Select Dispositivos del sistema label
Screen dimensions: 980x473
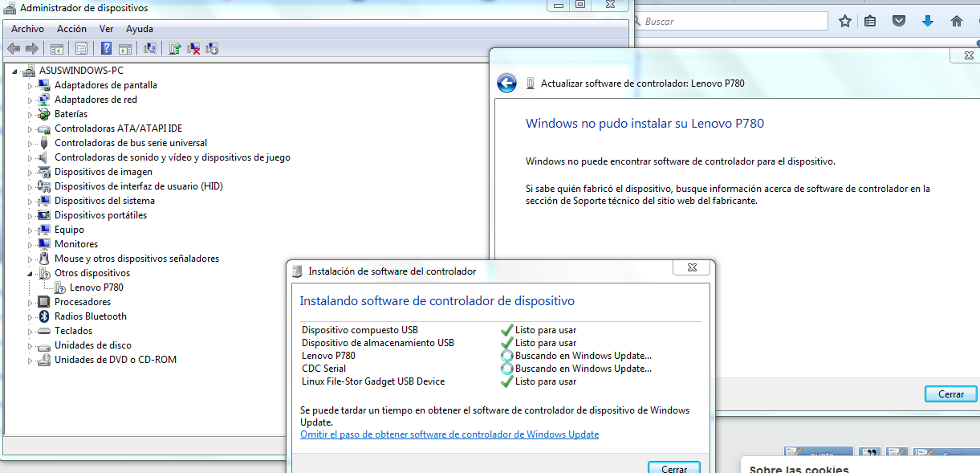click(104, 201)
